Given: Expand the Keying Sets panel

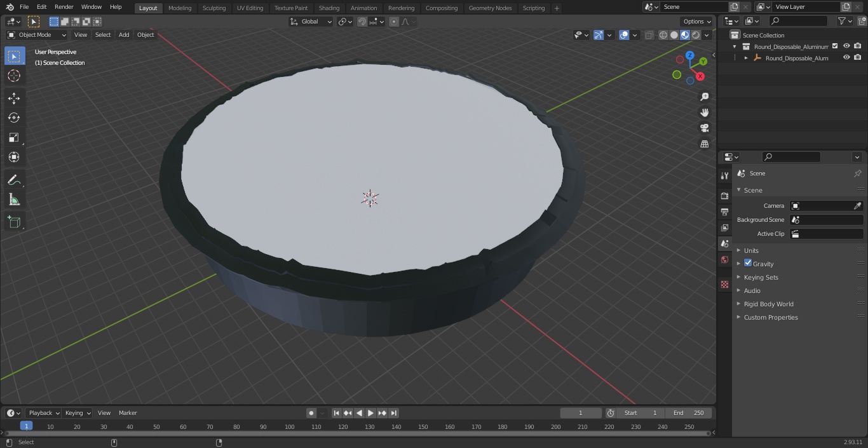Looking at the screenshot, I should point(761,277).
